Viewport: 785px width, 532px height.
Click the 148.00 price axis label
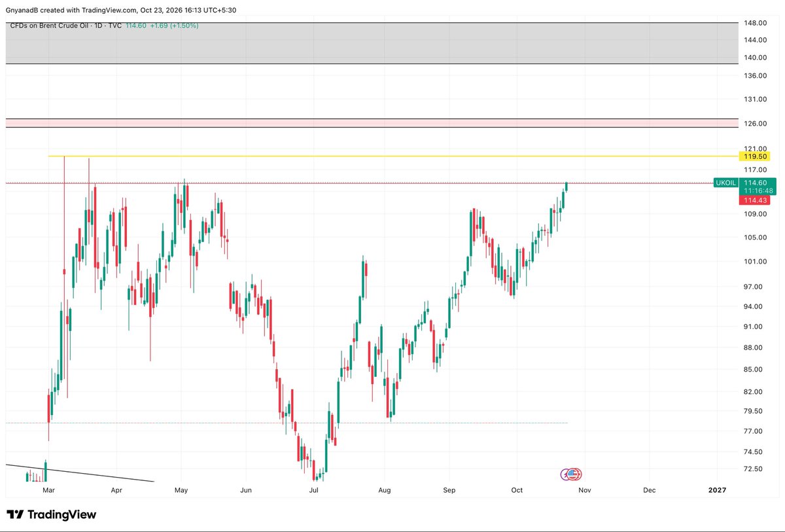point(754,23)
